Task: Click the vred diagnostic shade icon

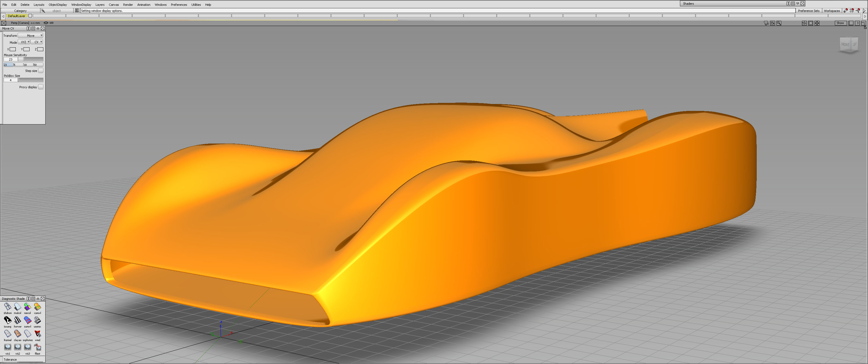Action: pos(37,334)
